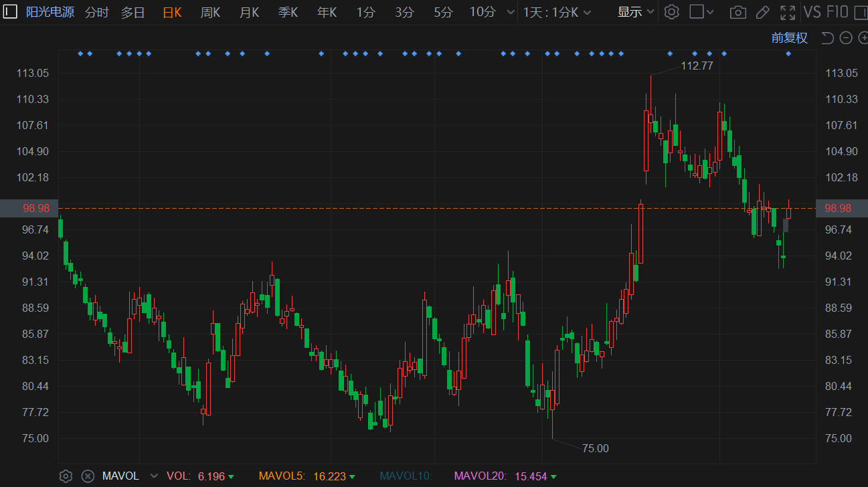Screen dimensions: 868x487
Task: Switch to the 多日 tab
Action: point(133,12)
